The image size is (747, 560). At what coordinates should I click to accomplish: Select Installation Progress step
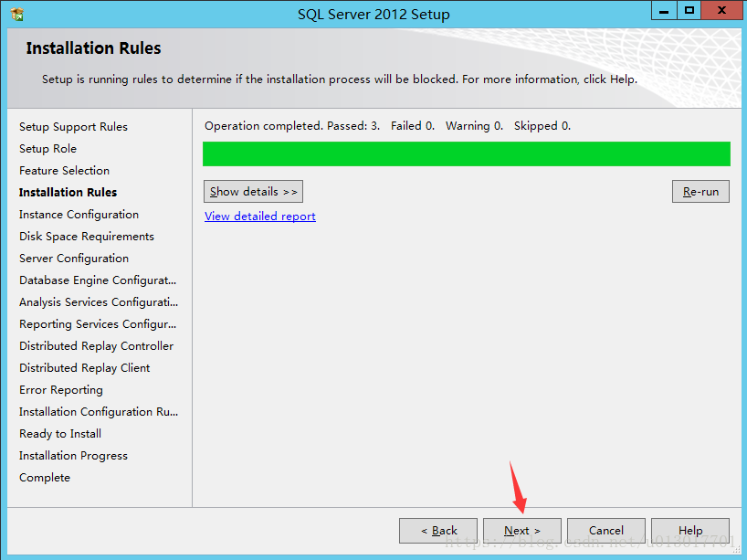click(73, 456)
